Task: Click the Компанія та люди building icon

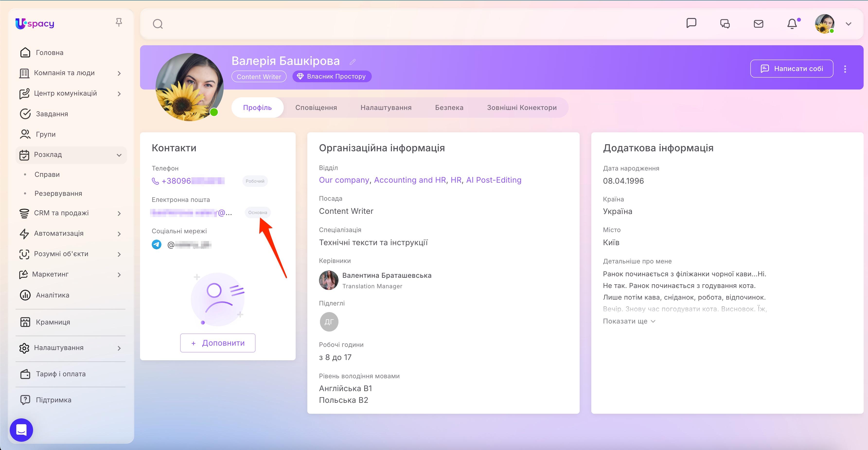Action: point(24,73)
